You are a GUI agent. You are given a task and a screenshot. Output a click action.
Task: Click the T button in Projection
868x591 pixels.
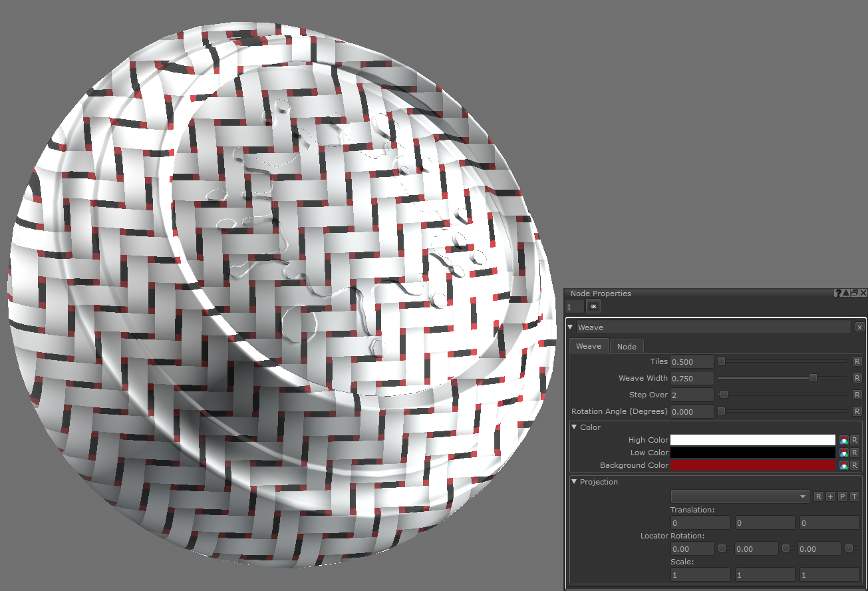coord(855,496)
